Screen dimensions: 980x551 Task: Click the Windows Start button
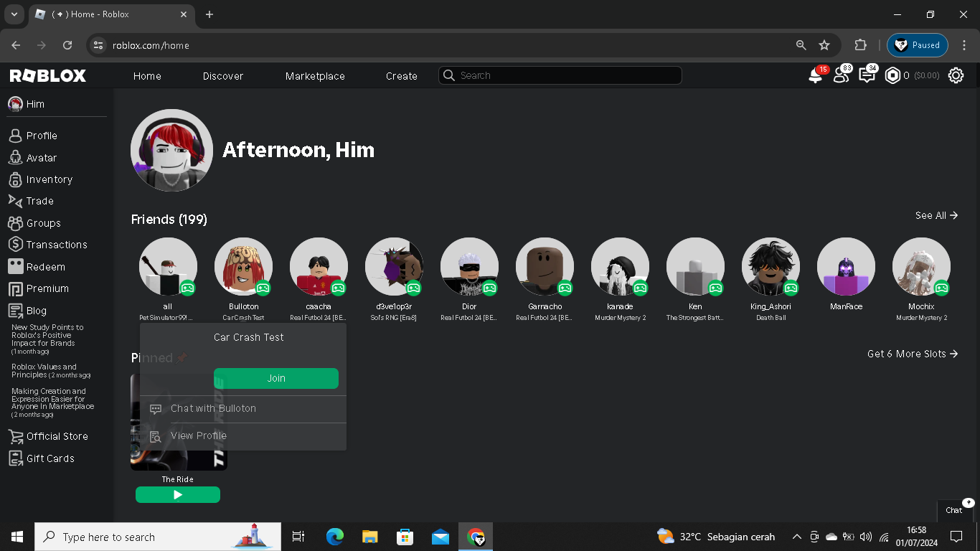(x=17, y=537)
